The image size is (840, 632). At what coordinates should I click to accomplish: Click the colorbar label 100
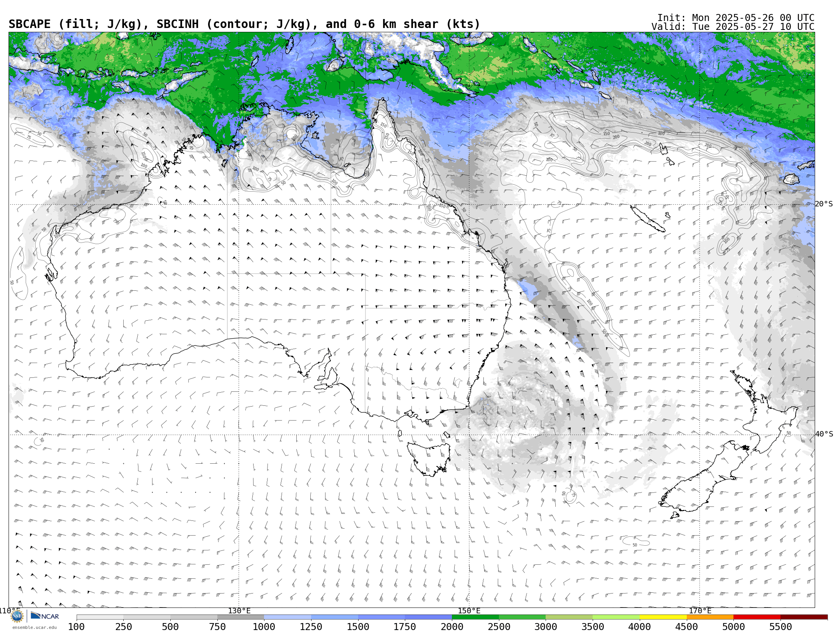(77, 627)
